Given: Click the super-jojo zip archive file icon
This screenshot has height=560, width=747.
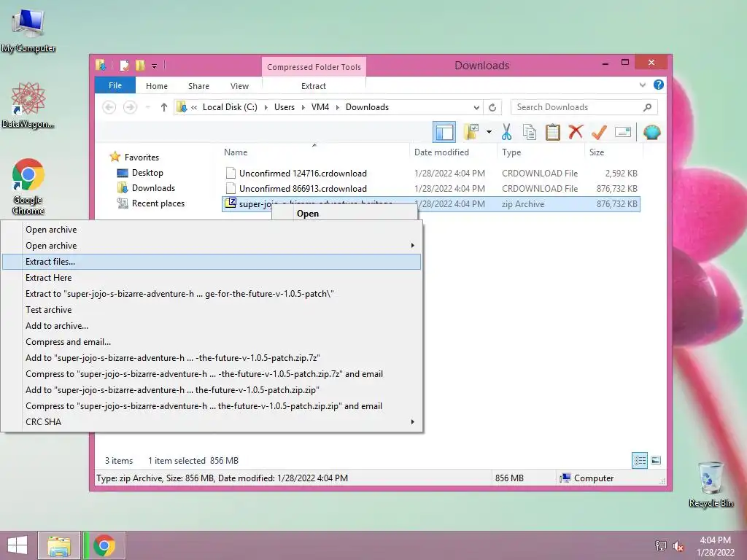Looking at the screenshot, I should (231, 203).
